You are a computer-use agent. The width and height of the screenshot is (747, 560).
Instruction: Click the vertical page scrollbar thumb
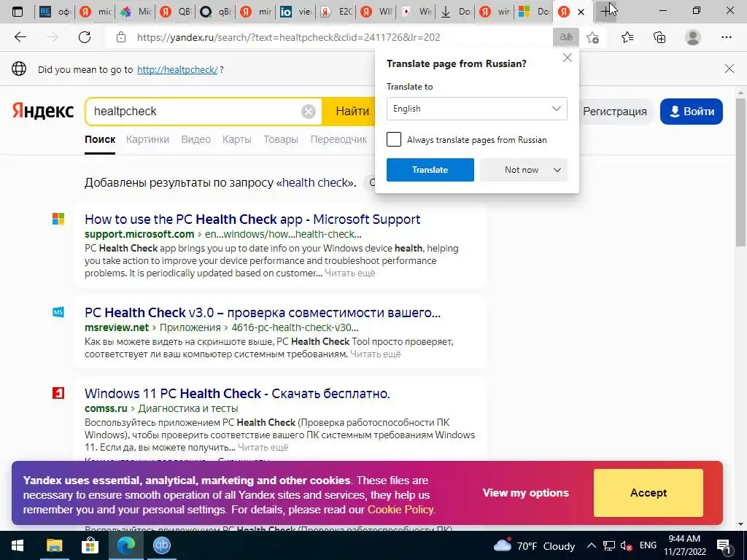741,172
